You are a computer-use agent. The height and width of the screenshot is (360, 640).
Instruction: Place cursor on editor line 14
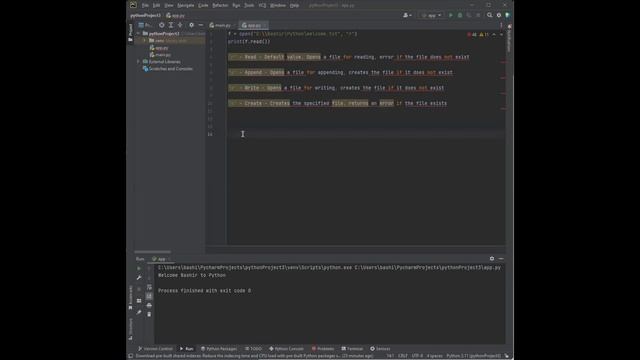tap(366, 134)
